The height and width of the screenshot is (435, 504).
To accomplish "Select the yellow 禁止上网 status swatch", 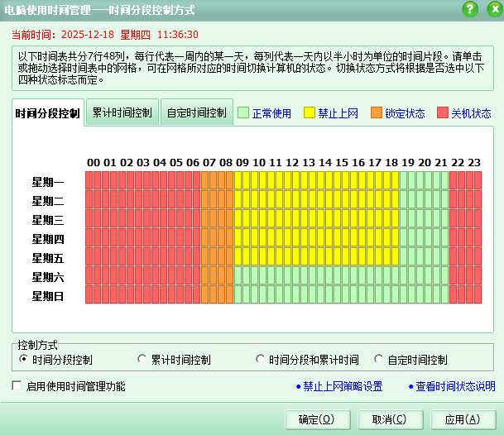I will point(310,113).
